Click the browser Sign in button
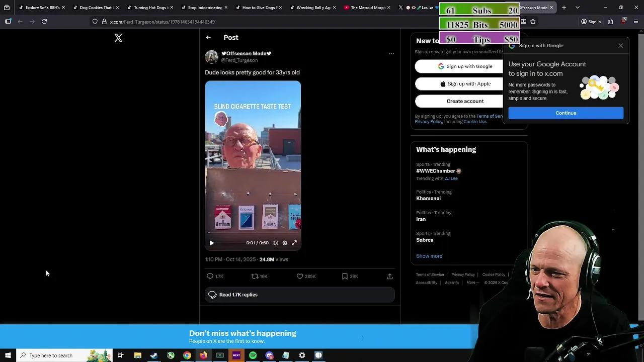Image resolution: width=644 pixels, height=362 pixels. [x=591, y=22]
